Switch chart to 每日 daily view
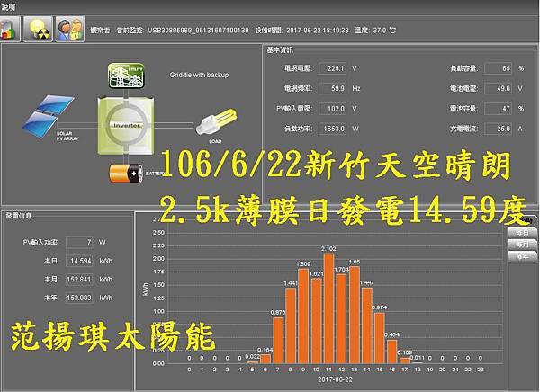Image resolution: width=540 pixels, height=392 pixels. click(522, 233)
